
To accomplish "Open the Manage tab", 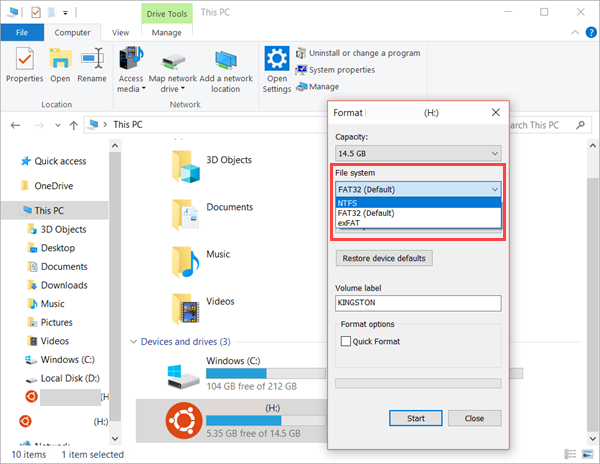I will click(166, 33).
